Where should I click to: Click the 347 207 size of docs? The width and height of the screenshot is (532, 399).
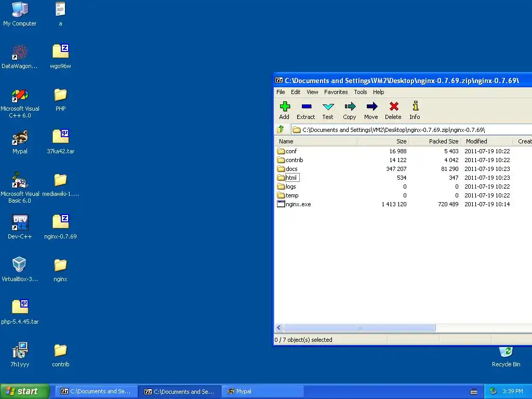pos(396,169)
